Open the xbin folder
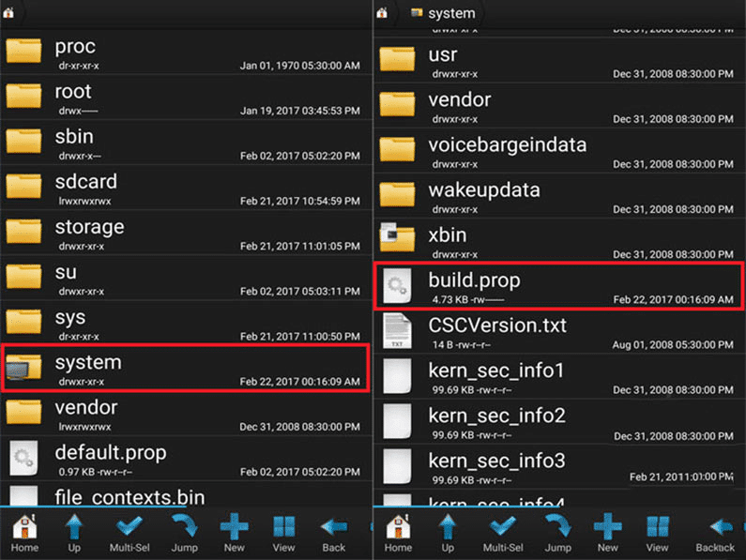Viewport: 746px width, 560px height. [559, 242]
